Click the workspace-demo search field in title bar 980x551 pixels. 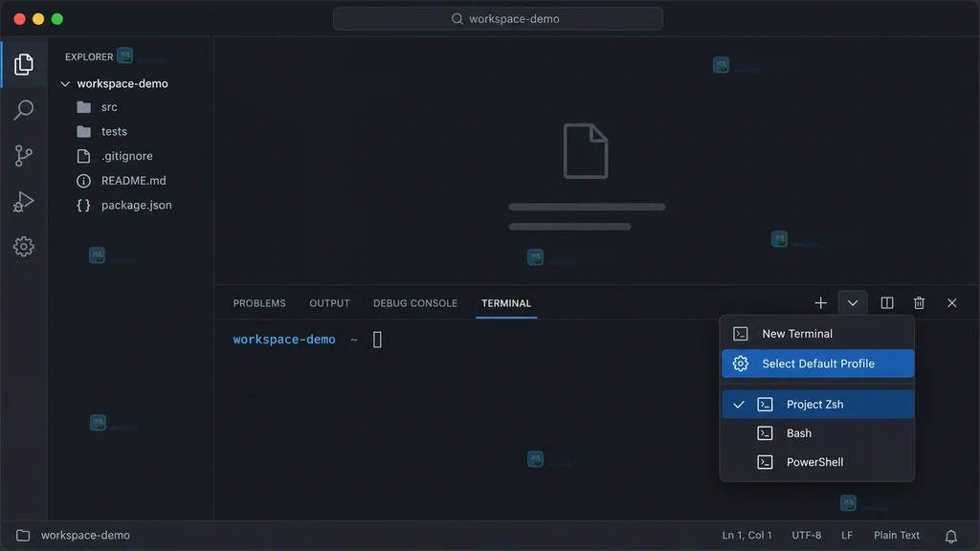[x=498, y=19]
